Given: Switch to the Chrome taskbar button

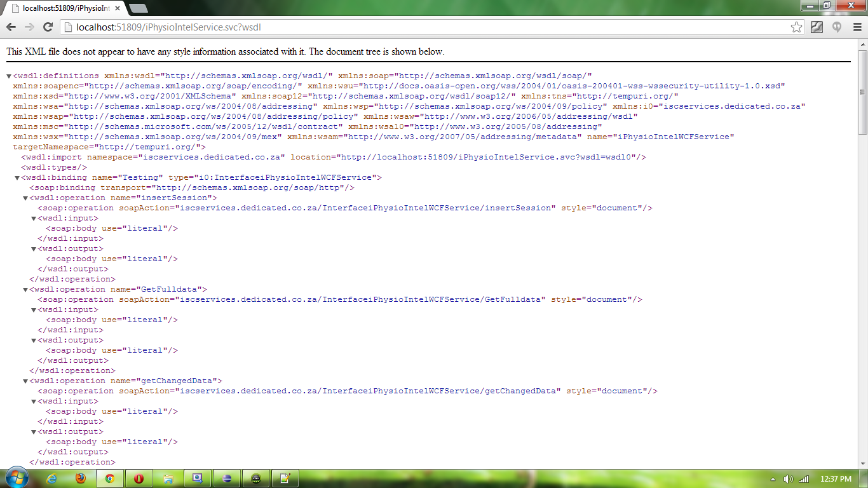Looking at the screenshot, I should (110, 478).
